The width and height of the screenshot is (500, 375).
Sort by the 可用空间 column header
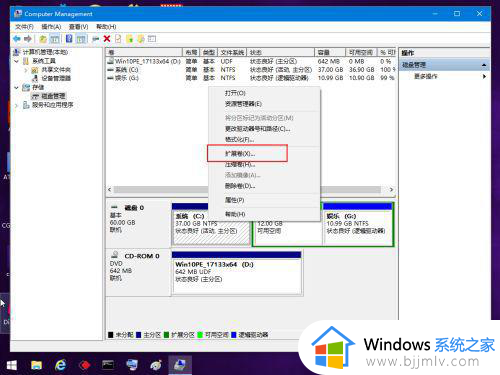click(x=361, y=52)
